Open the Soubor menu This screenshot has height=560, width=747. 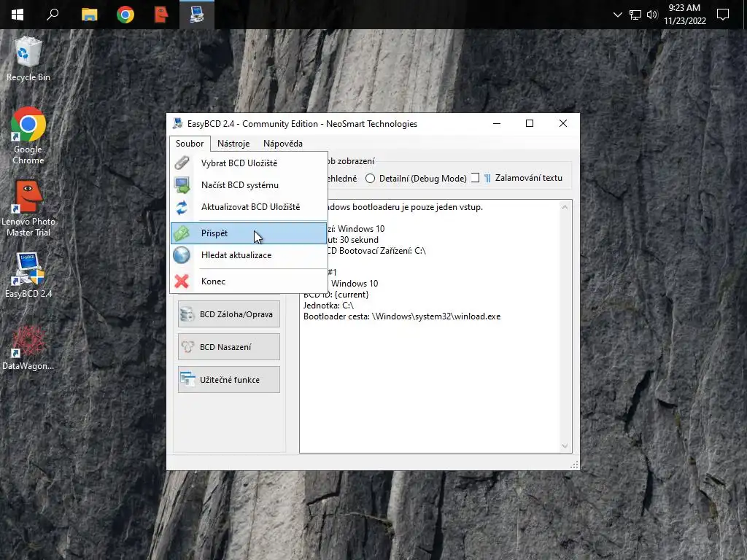[190, 144]
